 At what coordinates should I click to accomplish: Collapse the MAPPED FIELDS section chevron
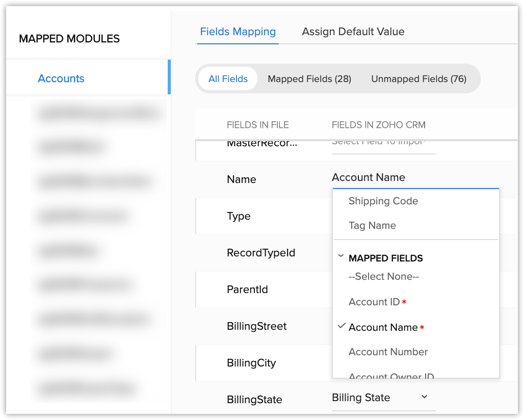click(x=340, y=257)
